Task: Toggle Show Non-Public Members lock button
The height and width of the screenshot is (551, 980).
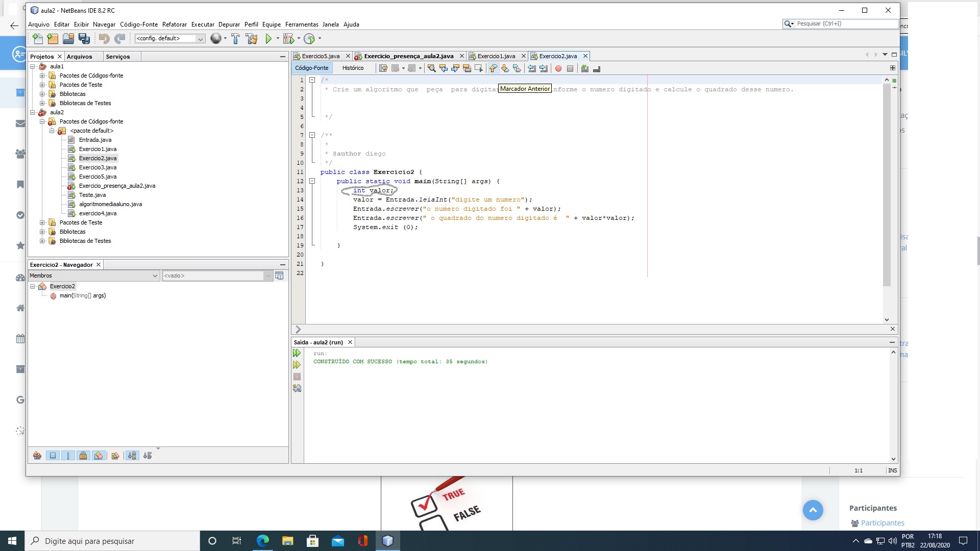Action: tap(83, 456)
